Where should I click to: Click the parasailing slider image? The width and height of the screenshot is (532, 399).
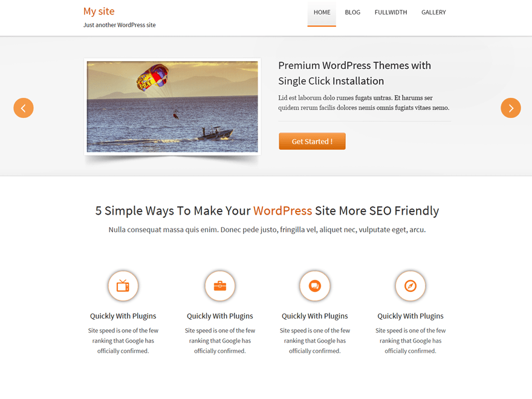point(172,106)
